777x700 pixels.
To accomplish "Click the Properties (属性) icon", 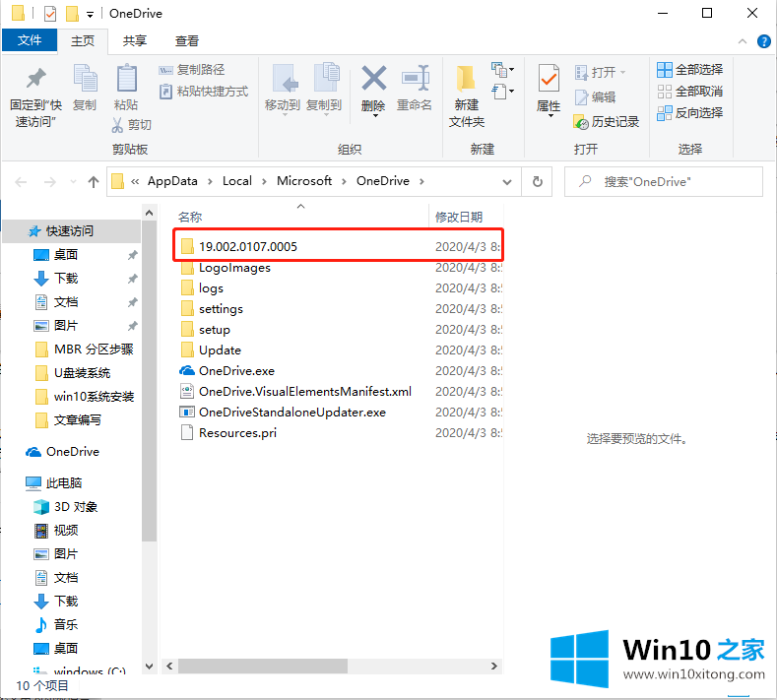I will [x=549, y=79].
